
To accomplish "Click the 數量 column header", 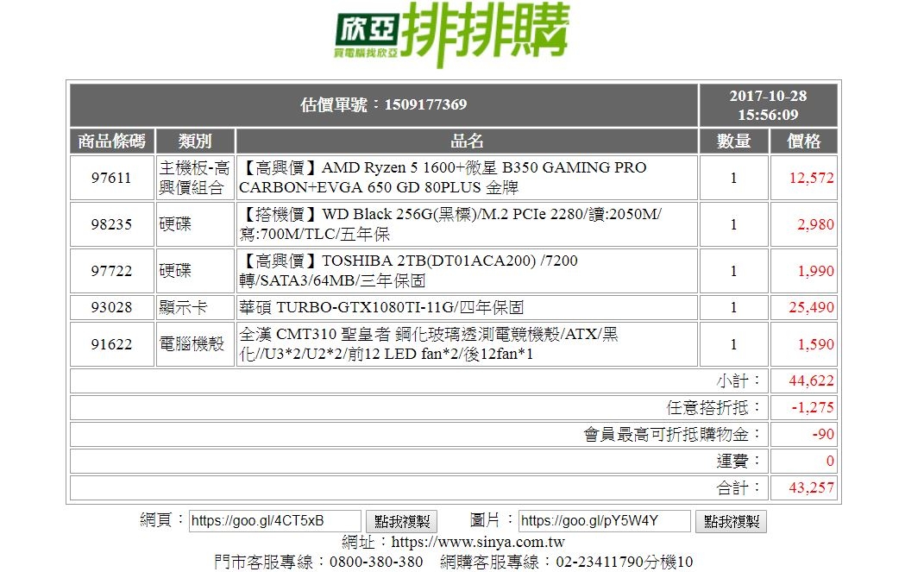I will coord(733,141).
